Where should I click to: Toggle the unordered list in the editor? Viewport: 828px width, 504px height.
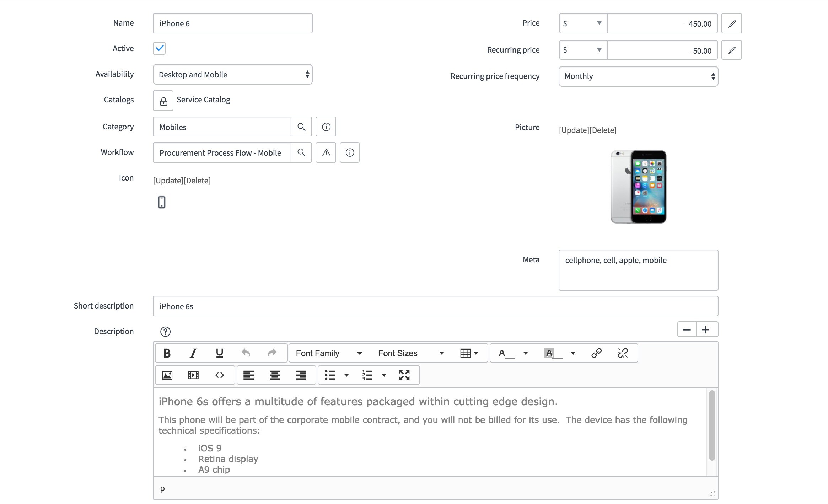pyautogui.click(x=329, y=375)
